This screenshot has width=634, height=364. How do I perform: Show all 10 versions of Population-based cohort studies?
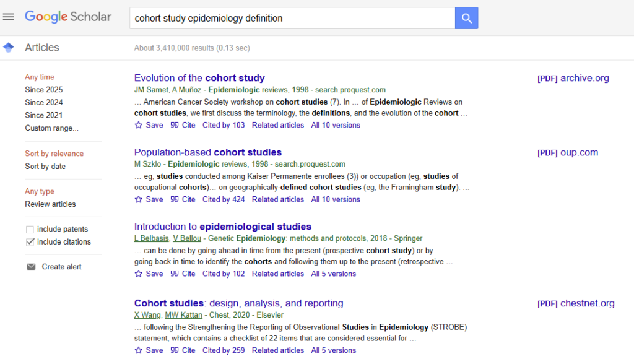tap(336, 199)
